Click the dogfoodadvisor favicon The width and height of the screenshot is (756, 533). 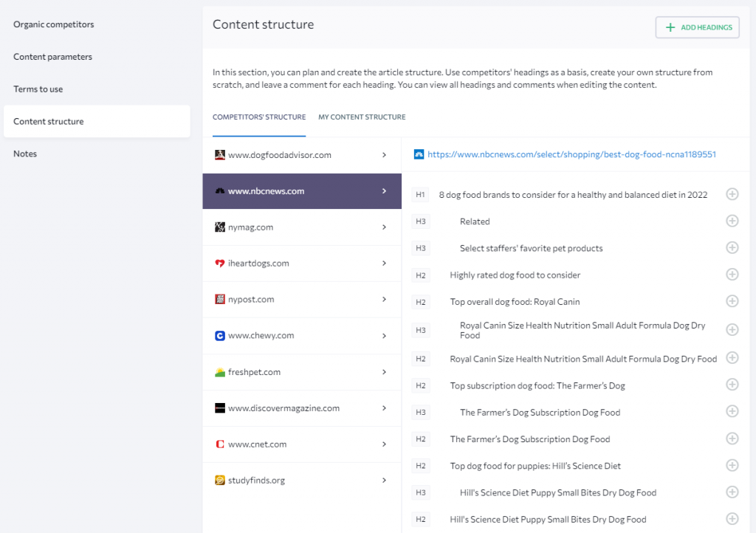tap(220, 155)
